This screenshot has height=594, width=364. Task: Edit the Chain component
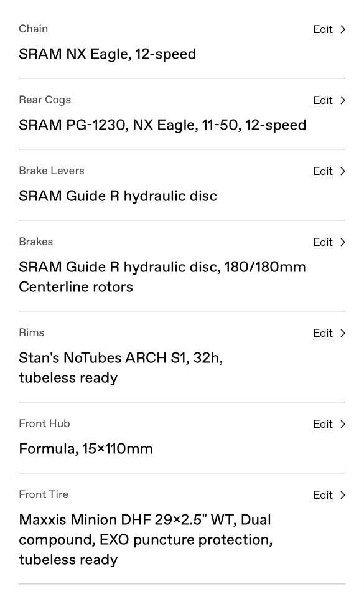click(x=323, y=29)
